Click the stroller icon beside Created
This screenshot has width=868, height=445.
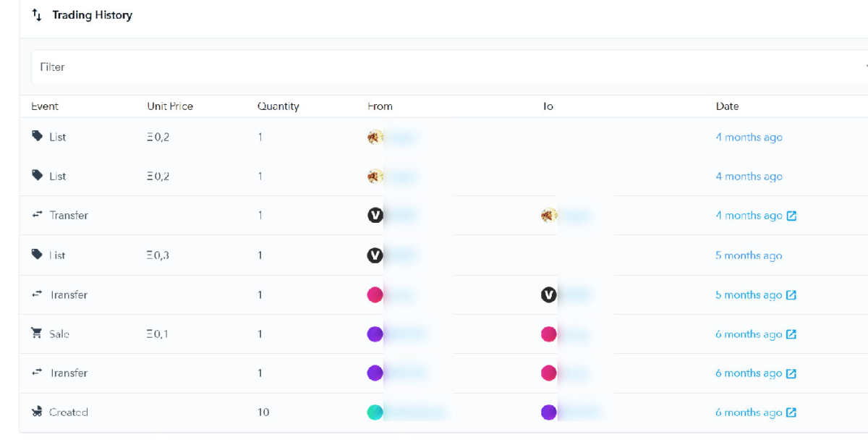(37, 412)
